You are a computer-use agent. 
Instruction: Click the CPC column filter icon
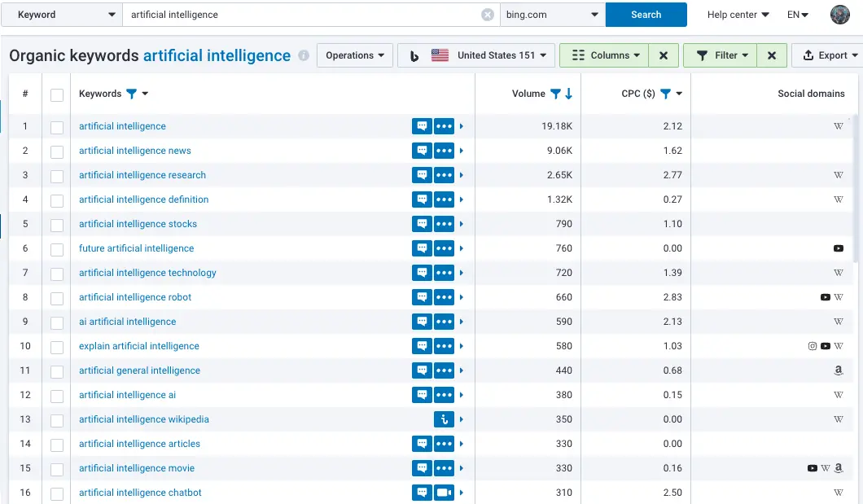pyautogui.click(x=665, y=94)
